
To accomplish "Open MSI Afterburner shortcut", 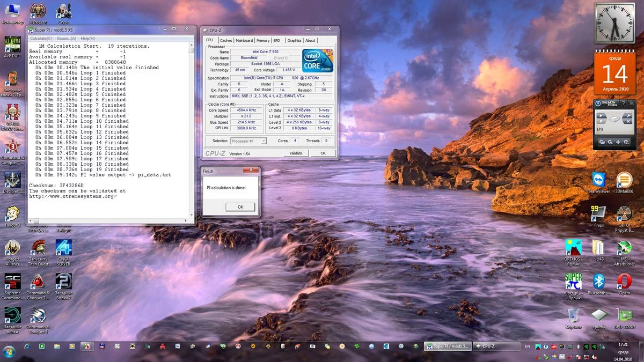I will (624, 248).
